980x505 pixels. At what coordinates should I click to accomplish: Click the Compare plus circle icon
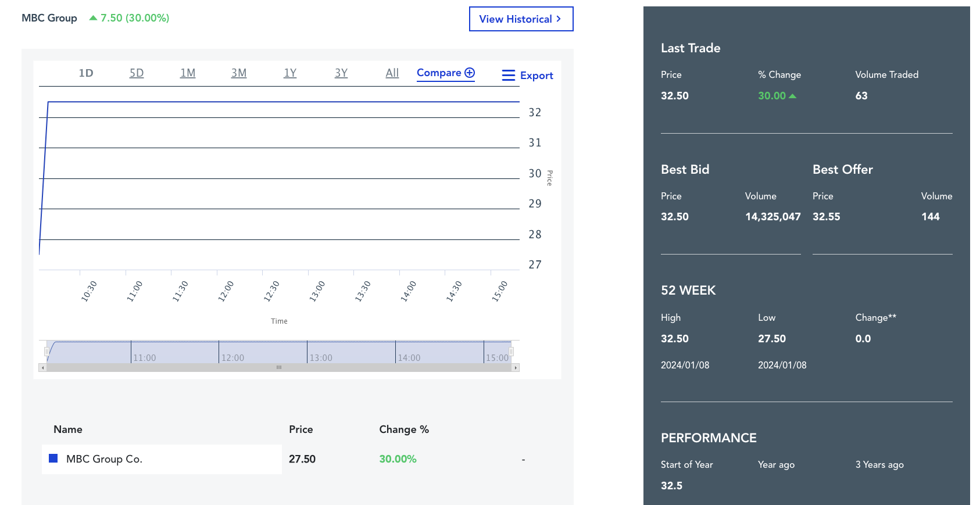point(470,73)
